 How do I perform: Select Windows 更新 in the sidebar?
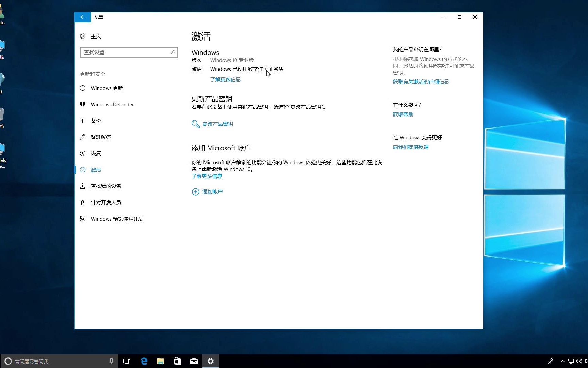107,88
